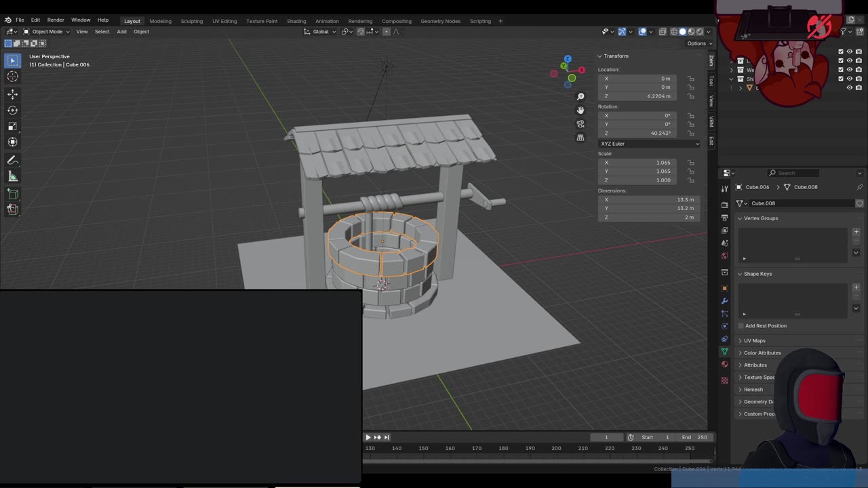
Task: Open the VRM sidebar tab
Action: [711, 121]
